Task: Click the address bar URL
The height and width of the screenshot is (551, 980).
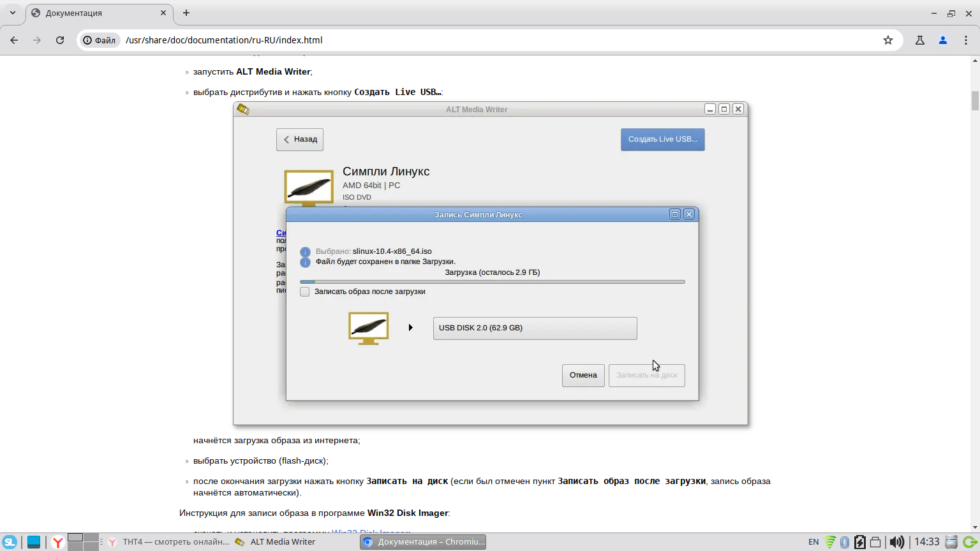Action: pyautogui.click(x=224, y=40)
